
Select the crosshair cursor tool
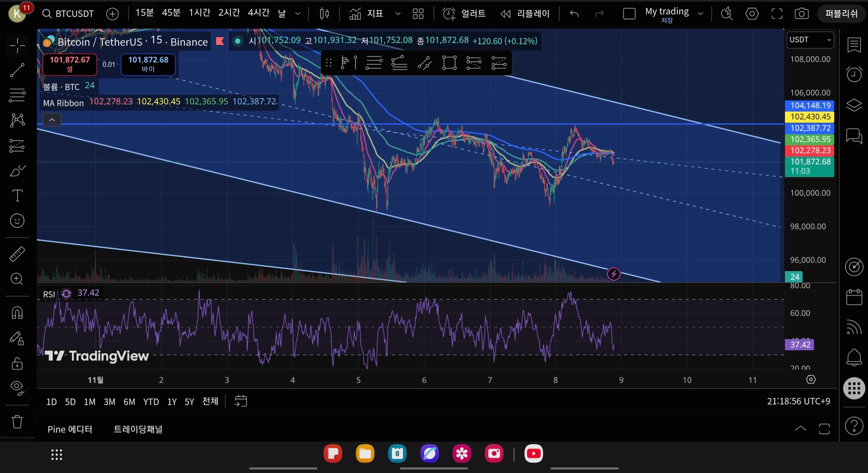[x=17, y=45]
